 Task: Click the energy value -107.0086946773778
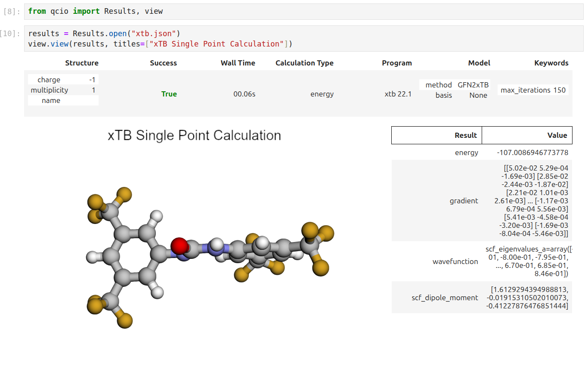coord(532,152)
